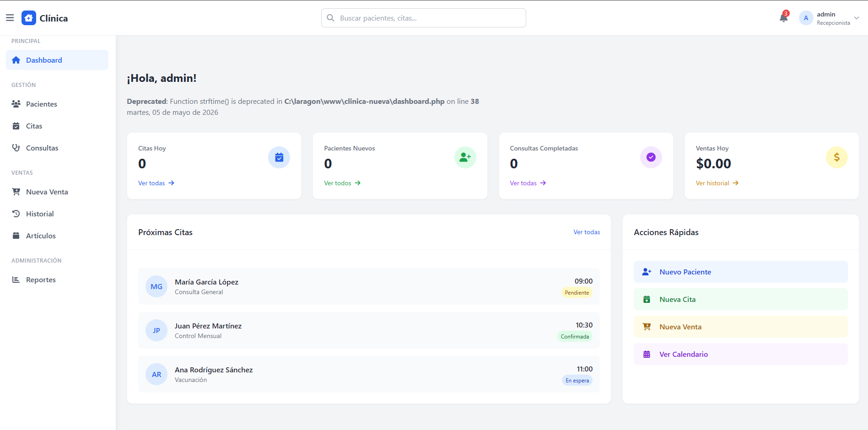Select Juan Pérez Martínez appointment name
The image size is (868, 430).
[208, 326]
